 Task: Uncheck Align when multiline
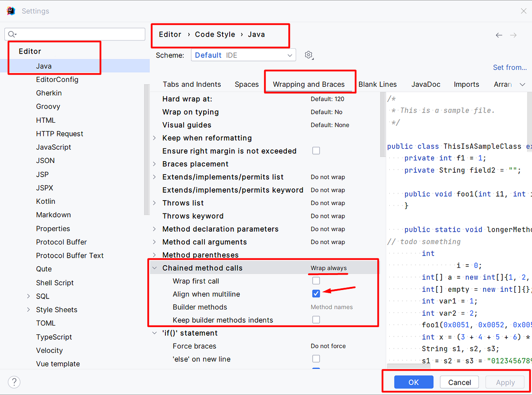(x=316, y=293)
